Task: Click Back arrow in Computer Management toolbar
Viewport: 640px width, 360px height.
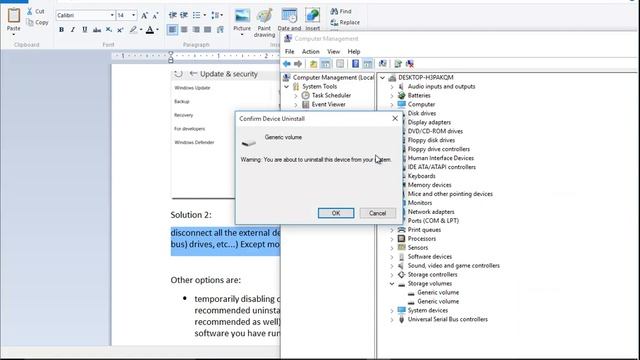Action: [287, 64]
